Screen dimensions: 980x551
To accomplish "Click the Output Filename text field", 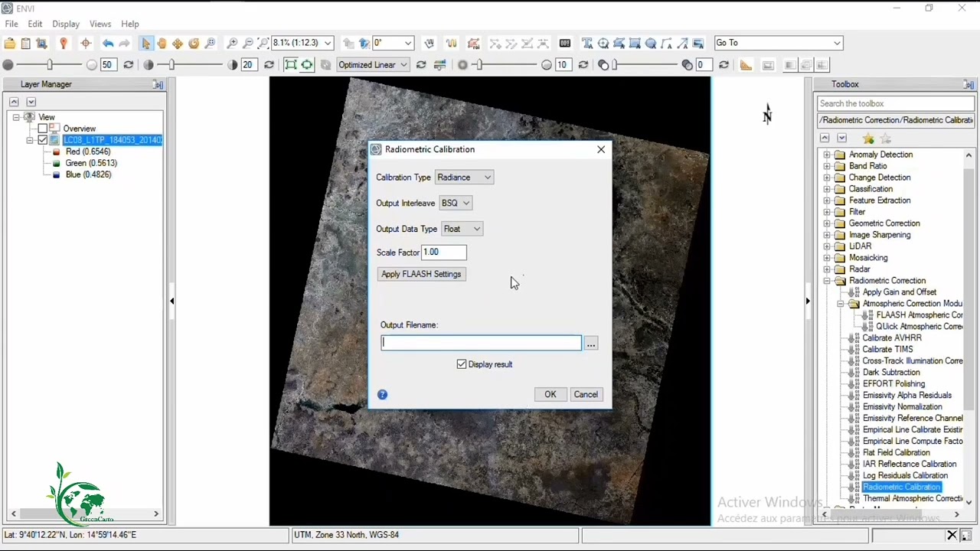I will (x=481, y=343).
